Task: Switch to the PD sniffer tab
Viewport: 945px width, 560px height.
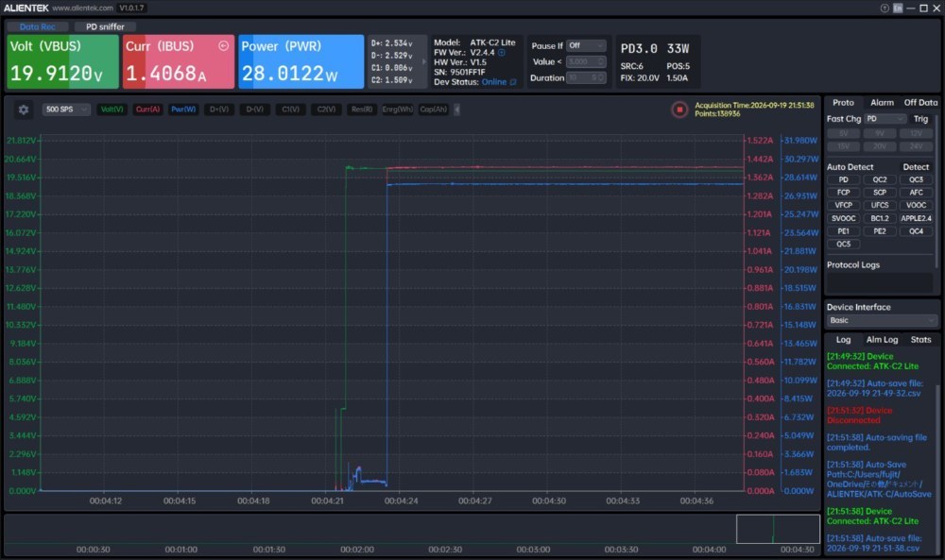Action: click(105, 26)
